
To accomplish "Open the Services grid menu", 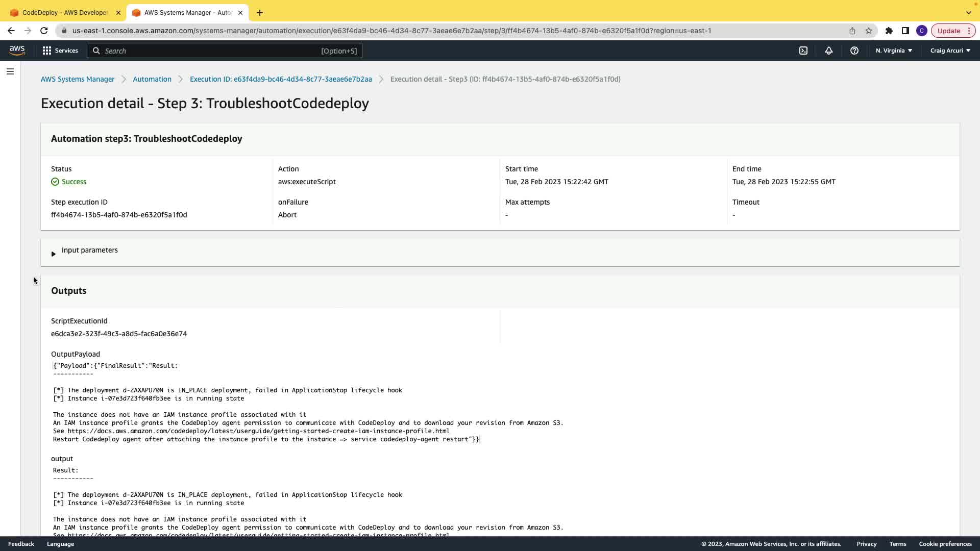I will (x=60, y=51).
